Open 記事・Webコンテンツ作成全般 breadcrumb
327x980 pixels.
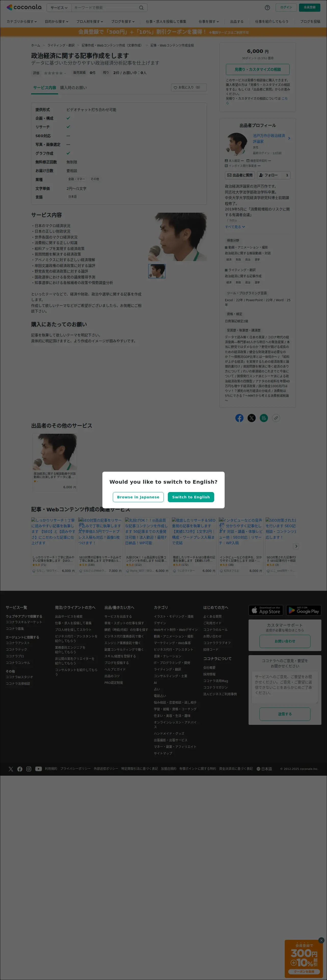172,45
